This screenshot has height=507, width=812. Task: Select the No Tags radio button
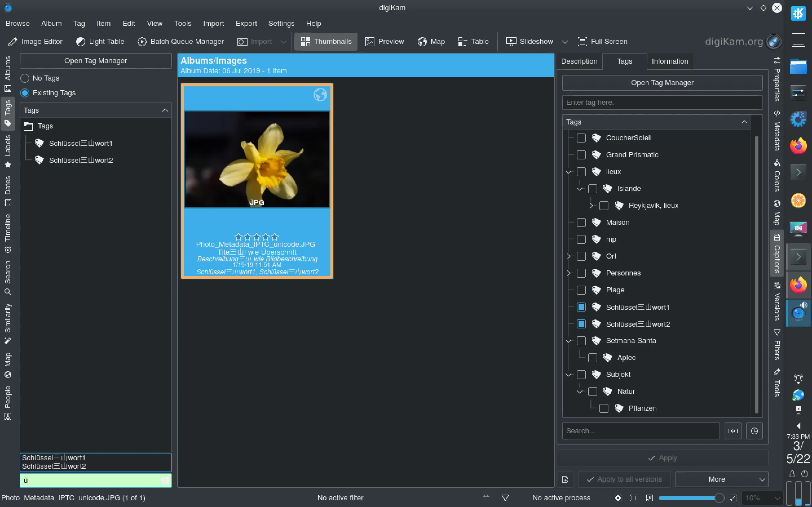pyautogui.click(x=25, y=78)
